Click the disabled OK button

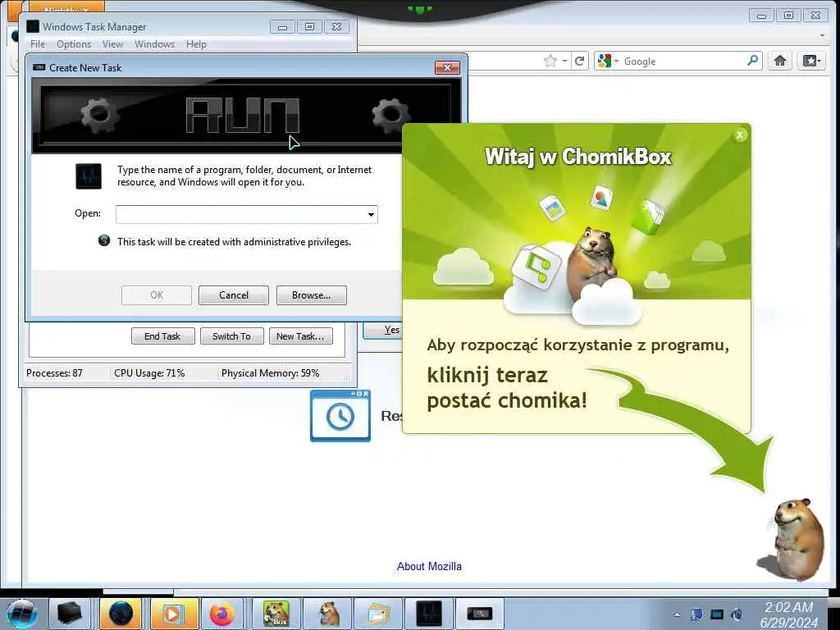[x=157, y=295]
